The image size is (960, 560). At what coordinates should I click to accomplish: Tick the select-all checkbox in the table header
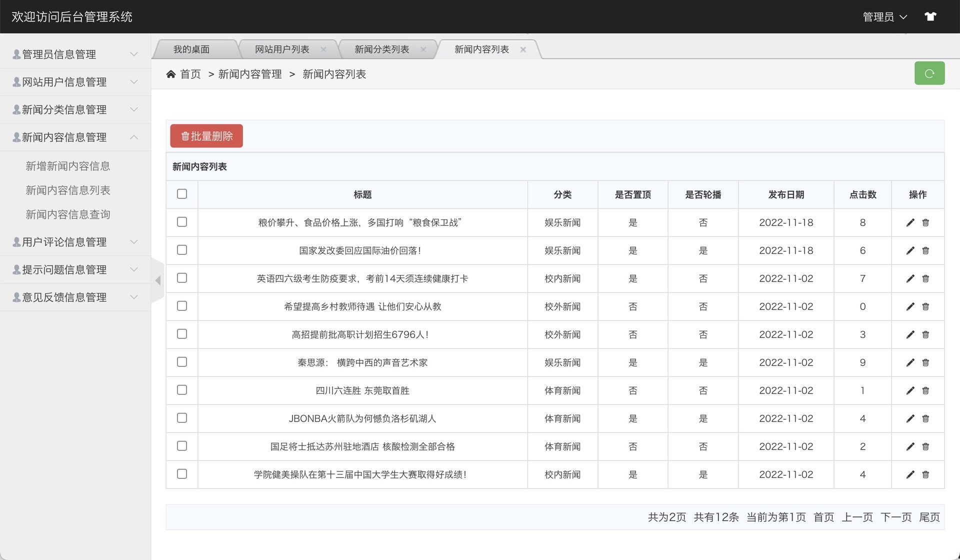coord(182,194)
